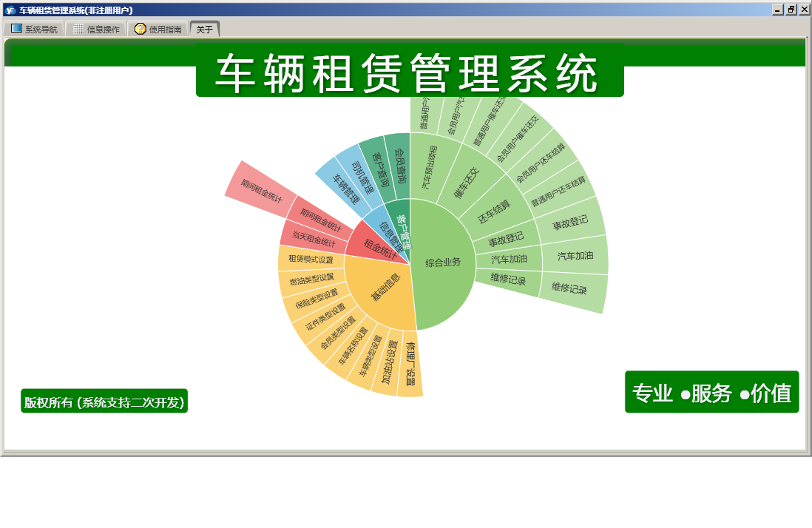Open 汽车预出续租 segment
The image size is (812, 528).
(x=430, y=166)
